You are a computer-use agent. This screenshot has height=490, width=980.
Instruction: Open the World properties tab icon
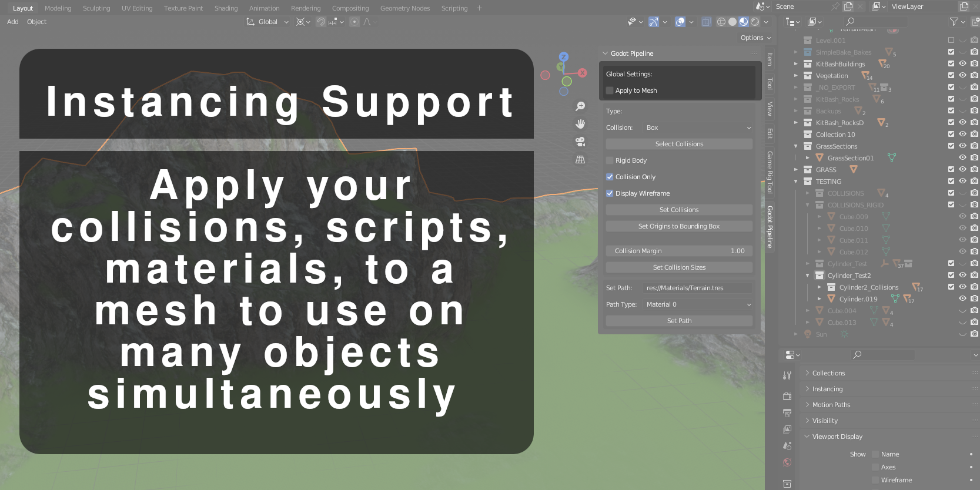787,462
